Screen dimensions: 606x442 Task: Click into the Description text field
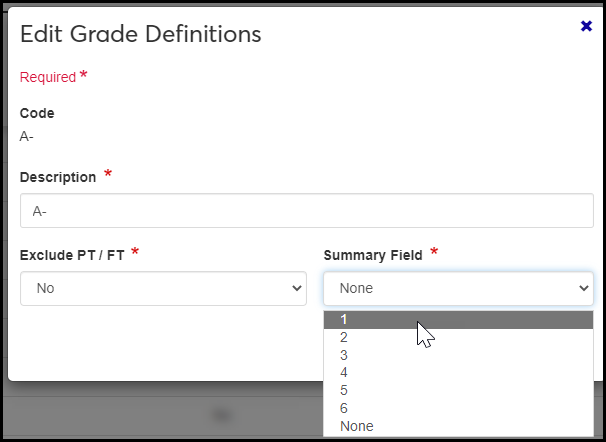pos(306,211)
